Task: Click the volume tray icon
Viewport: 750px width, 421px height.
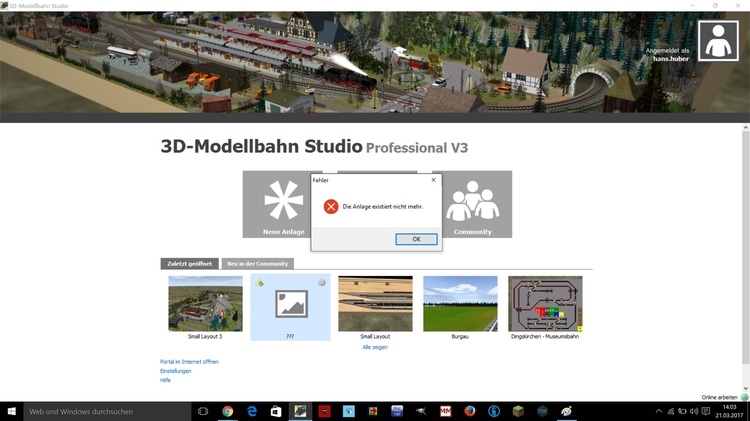Action: click(694, 411)
